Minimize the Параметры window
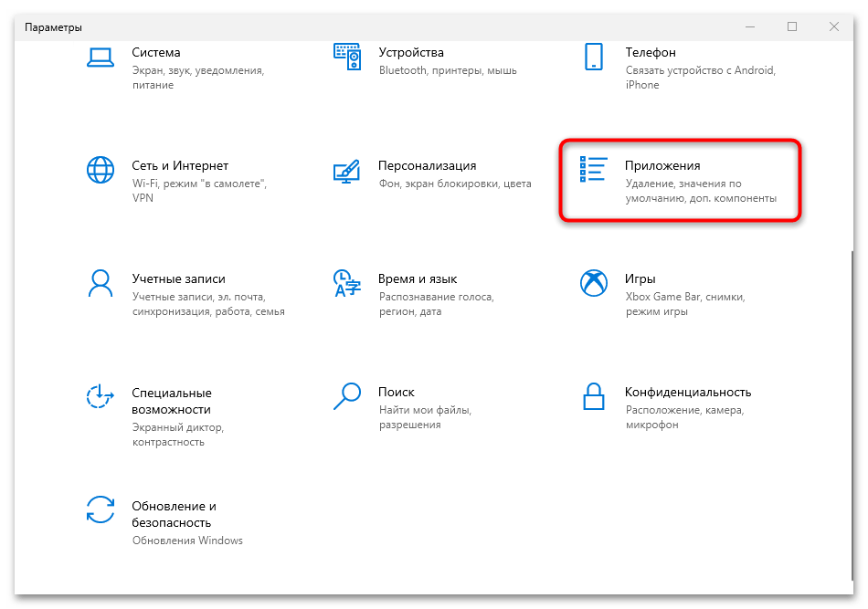The image size is (868, 609). (x=750, y=26)
